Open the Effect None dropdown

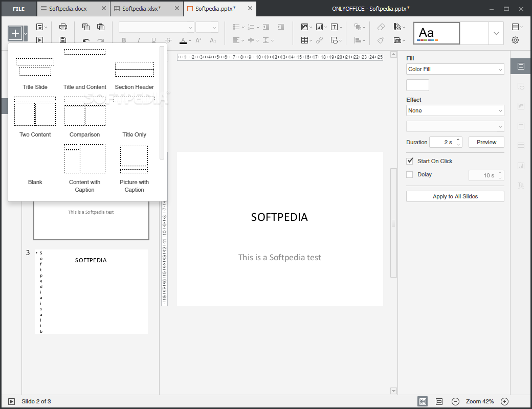455,110
